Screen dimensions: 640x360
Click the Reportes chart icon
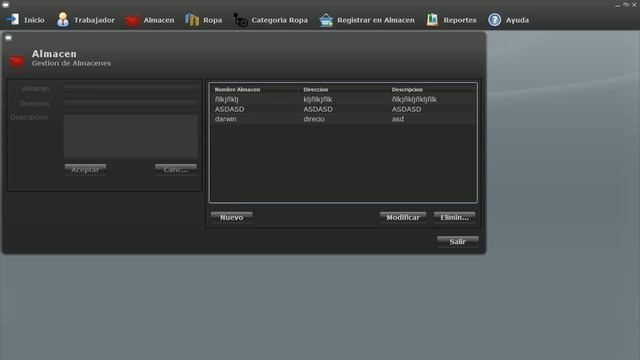(432, 20)
